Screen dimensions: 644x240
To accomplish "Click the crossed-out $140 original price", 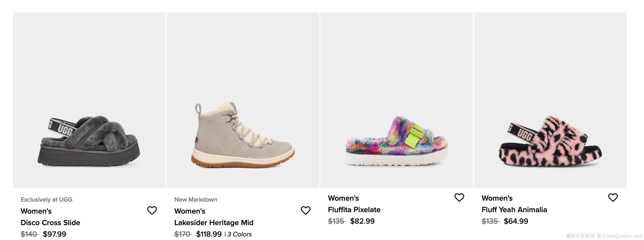I will 30,234.
